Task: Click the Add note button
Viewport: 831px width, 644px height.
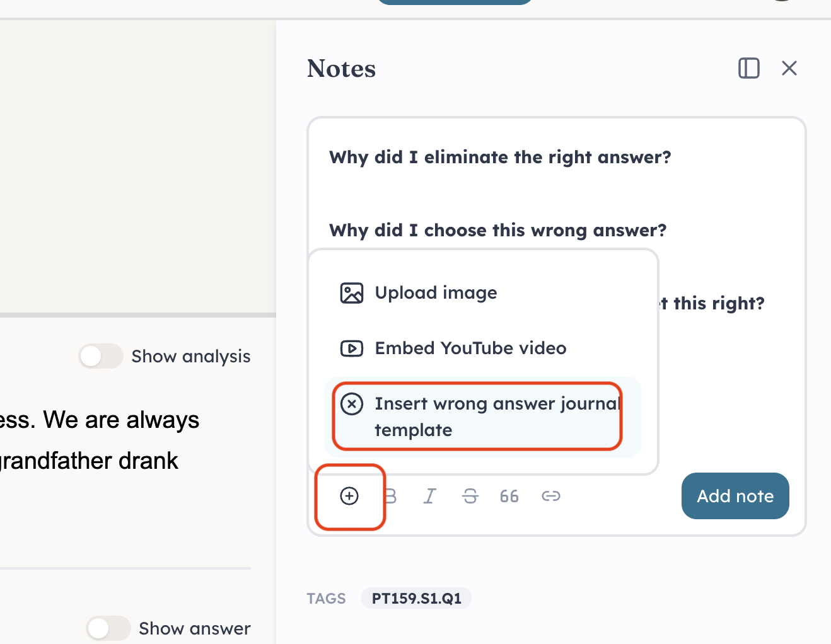Action: pyautogui.click(x=735, y=496)
